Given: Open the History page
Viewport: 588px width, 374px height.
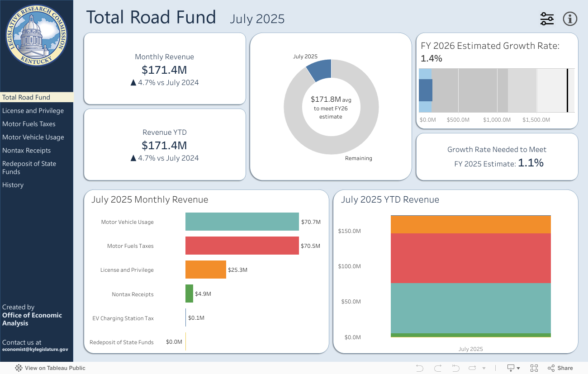Looking at the screenshot, I should (13, 185).
